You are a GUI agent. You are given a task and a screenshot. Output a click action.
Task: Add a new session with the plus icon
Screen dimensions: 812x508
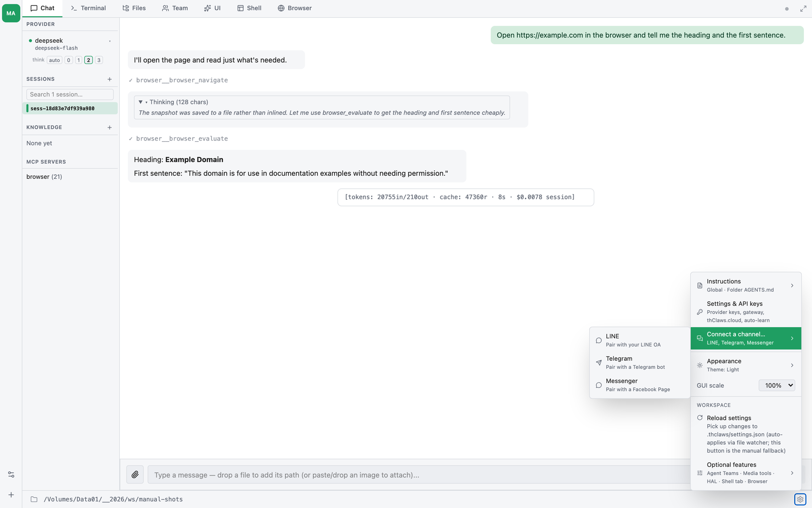(x=110, y=79)
